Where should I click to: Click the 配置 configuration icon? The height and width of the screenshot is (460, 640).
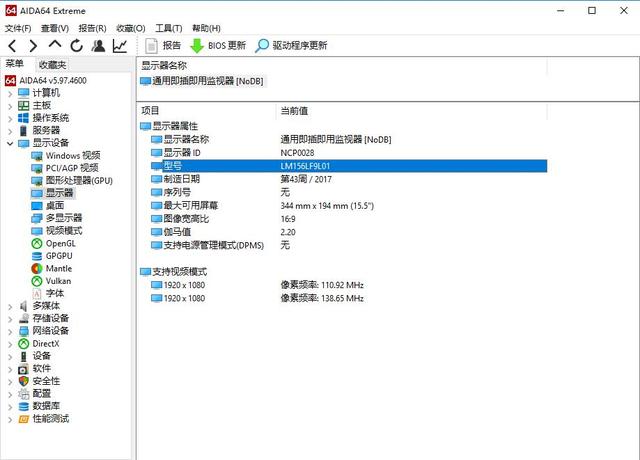click(x=24, y=394)
